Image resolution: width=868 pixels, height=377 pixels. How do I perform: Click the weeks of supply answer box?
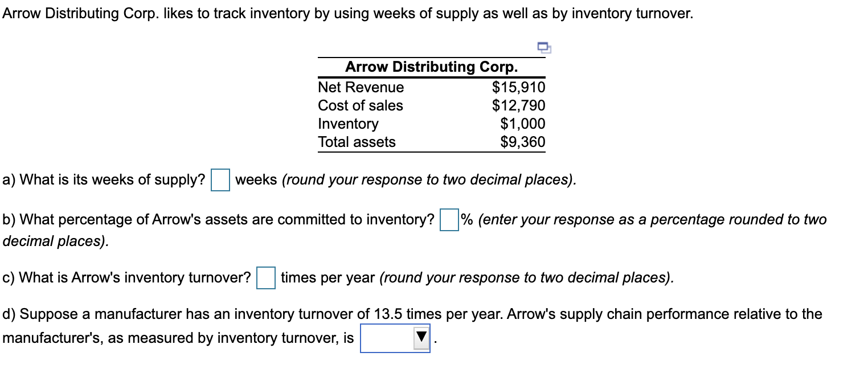pyautogui.click(x=219, y=179)
